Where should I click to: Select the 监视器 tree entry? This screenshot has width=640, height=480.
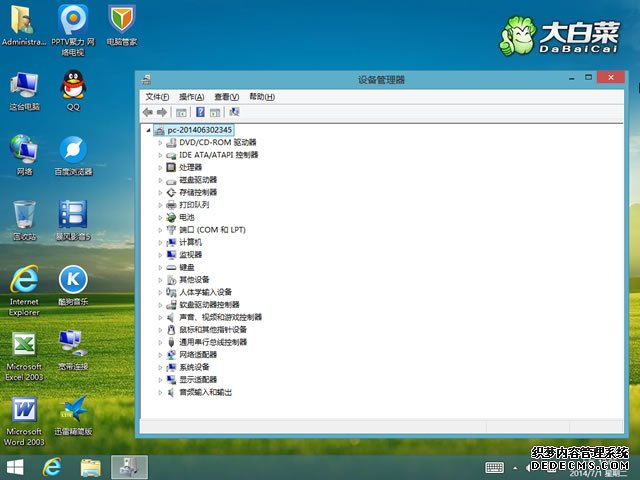(191, 255)
